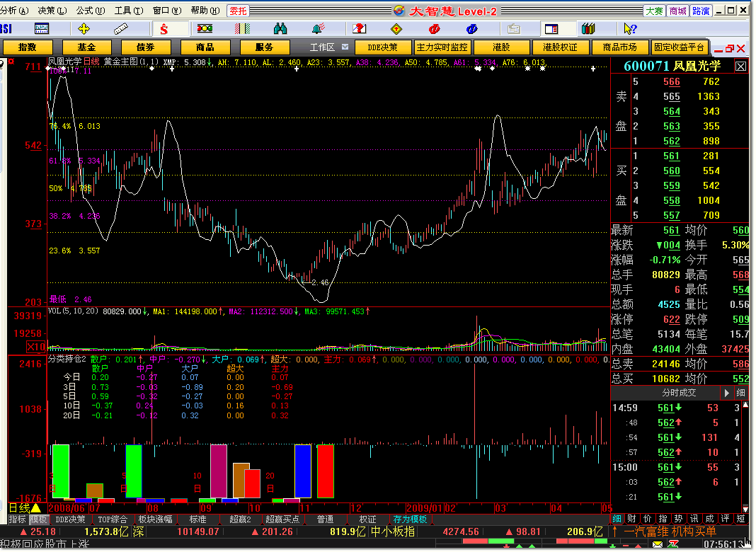Switch to the 模板 bottom tab
Viewport: 756px width, 552px height.
coord(38,519)
